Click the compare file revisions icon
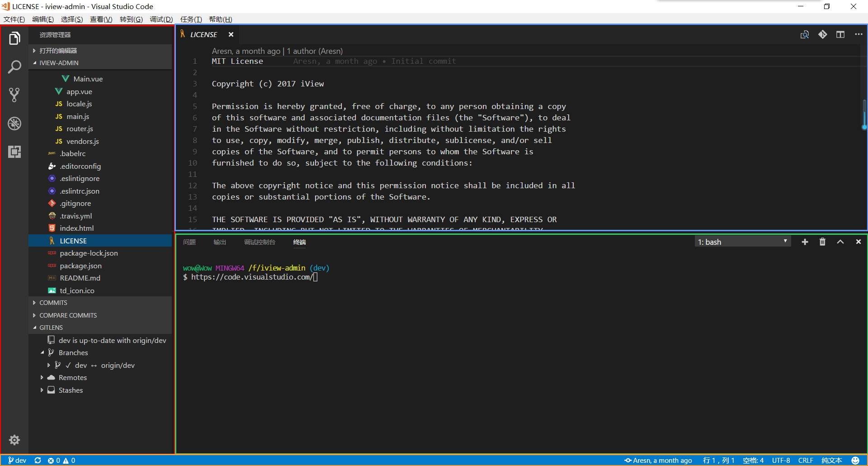Image resolution: width=868 pixels, height=466 pixels. [x=805, y=35]
